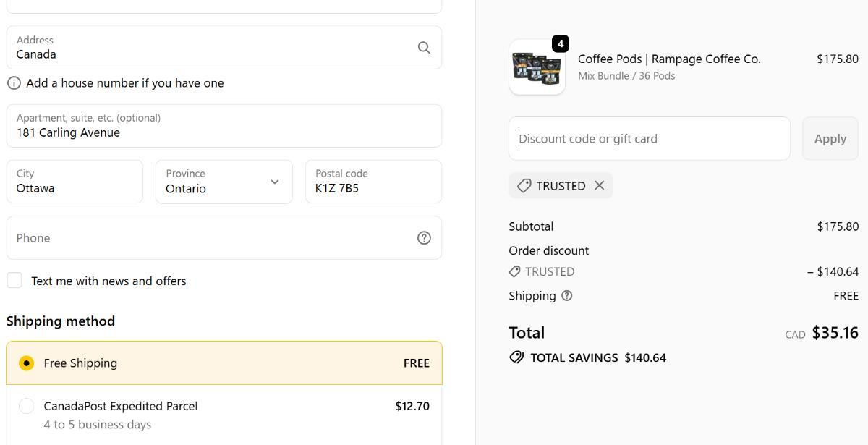Click the Discount code or gift card field
Image resolution: width=868 pixels, height=445 pixels.
point(649,139)
